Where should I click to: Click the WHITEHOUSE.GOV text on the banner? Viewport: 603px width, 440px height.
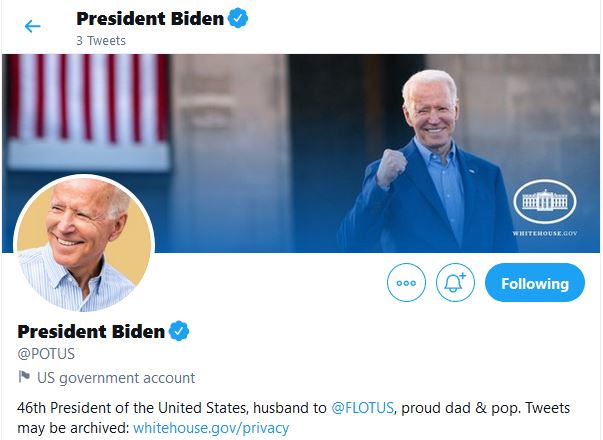[x=545, y=232]
